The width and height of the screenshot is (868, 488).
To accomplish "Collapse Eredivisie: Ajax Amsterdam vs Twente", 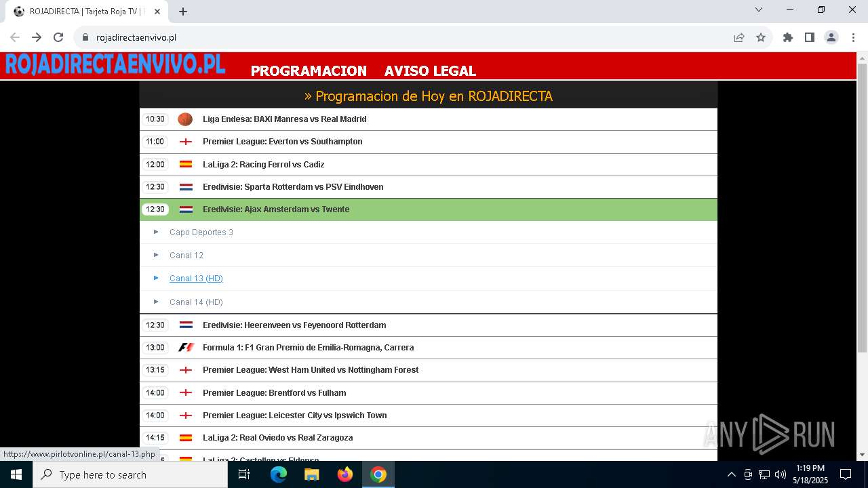I will 428,209.
